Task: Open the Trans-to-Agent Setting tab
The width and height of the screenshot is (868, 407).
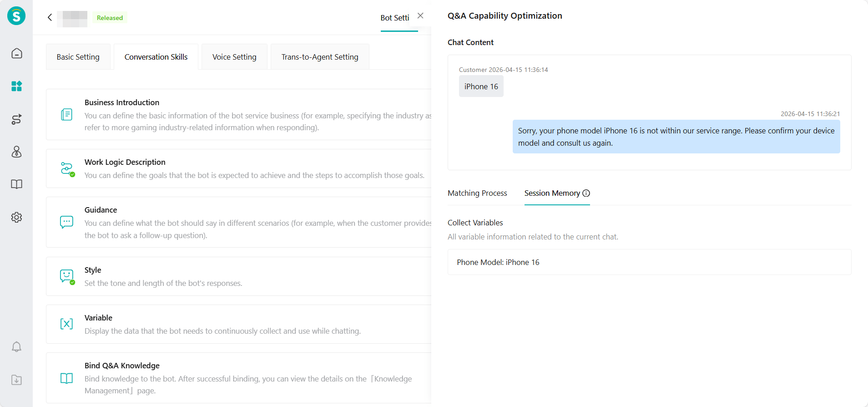Action: (320, 57)
